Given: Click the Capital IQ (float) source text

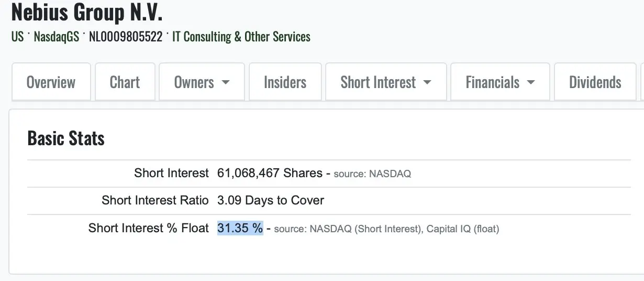Looking at the screenshot, I should tap(463, 229).
